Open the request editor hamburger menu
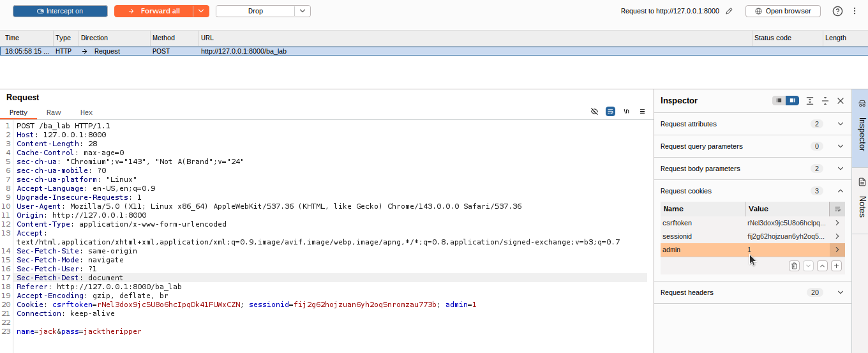Image resolution: width=868 pixels, height=353 pixels. point(642,111)
